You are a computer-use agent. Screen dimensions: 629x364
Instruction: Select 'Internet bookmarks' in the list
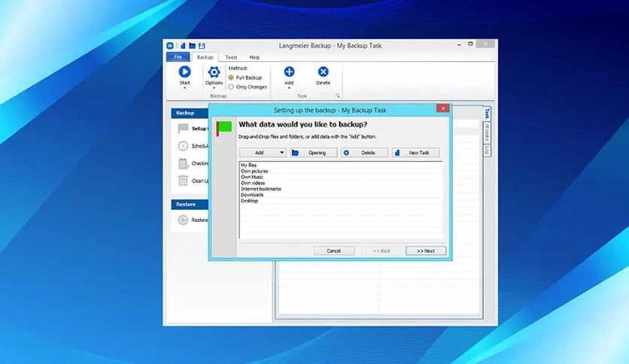tap(261, 189)
